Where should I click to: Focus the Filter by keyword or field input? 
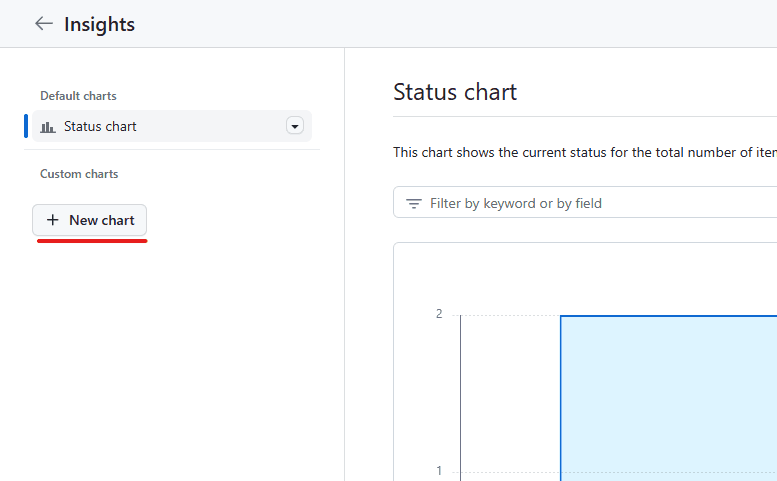590,203
